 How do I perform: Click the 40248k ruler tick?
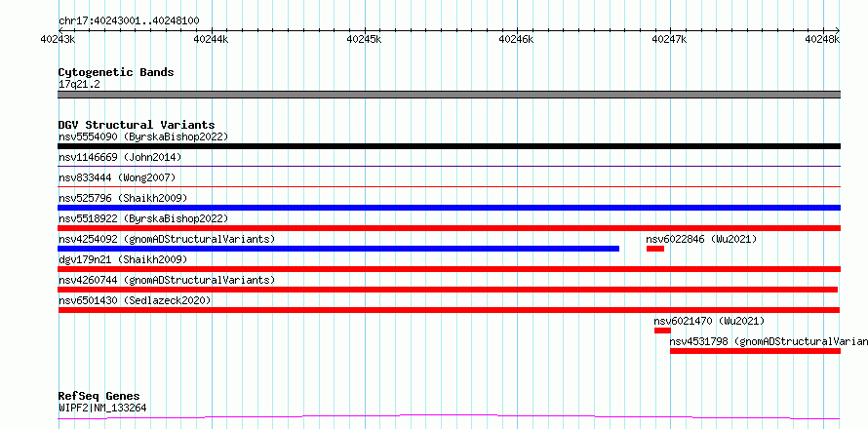[x=822, y=39]
